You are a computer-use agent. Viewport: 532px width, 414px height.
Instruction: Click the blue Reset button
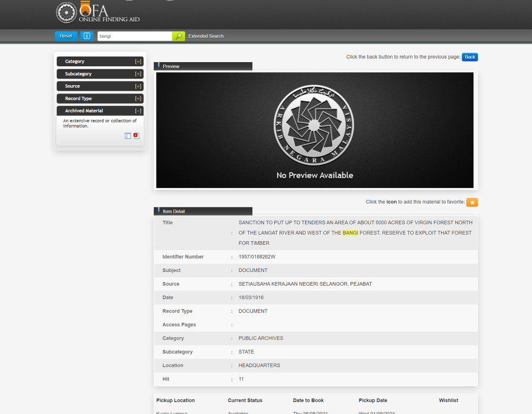point(66,36)
